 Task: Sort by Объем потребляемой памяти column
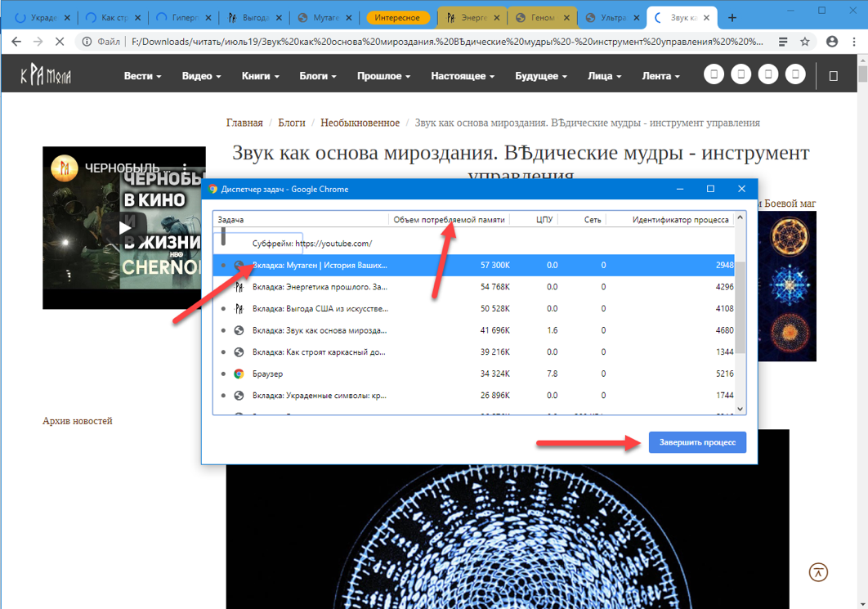[448, 220]
